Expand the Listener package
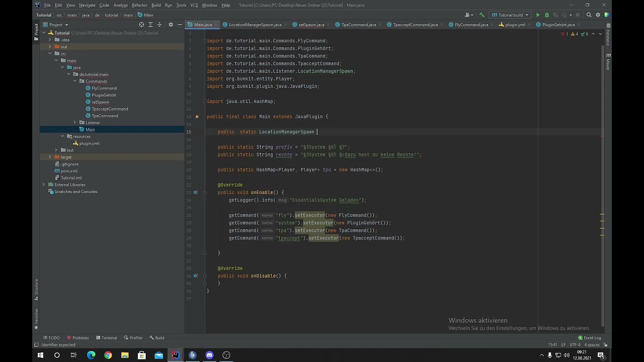644x362 pixels. (75, 123)
